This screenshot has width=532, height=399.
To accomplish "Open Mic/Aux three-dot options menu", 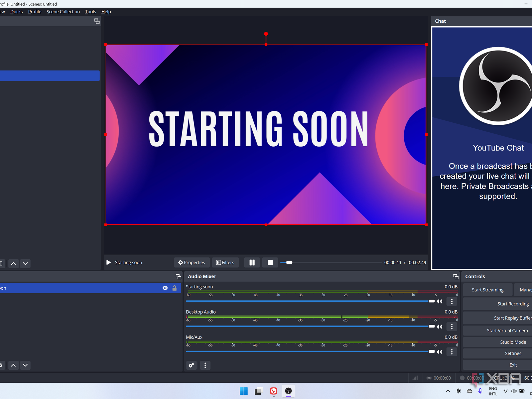I will 452,352.
